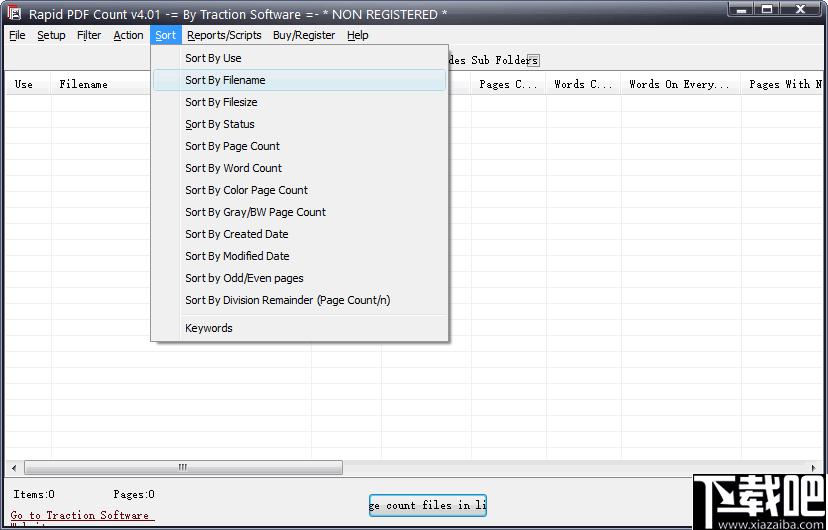Click the Pages C... column header

point(509,84)
